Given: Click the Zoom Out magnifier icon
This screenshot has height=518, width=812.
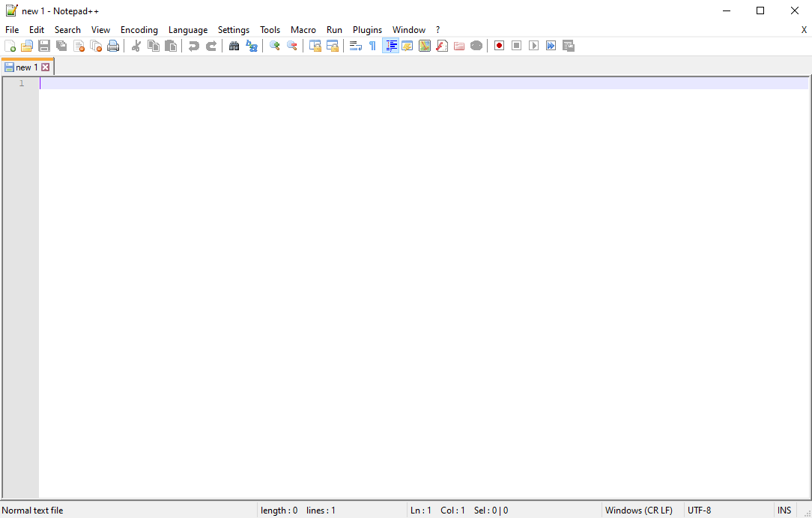Looking at the screenshot, I should pyautogui.click(x=291, y=46).
